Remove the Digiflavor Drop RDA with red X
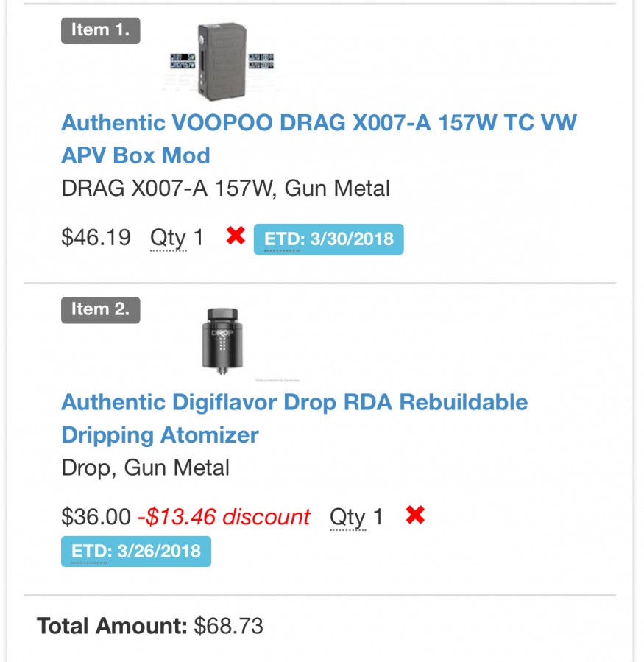 [x=415, y=515]
